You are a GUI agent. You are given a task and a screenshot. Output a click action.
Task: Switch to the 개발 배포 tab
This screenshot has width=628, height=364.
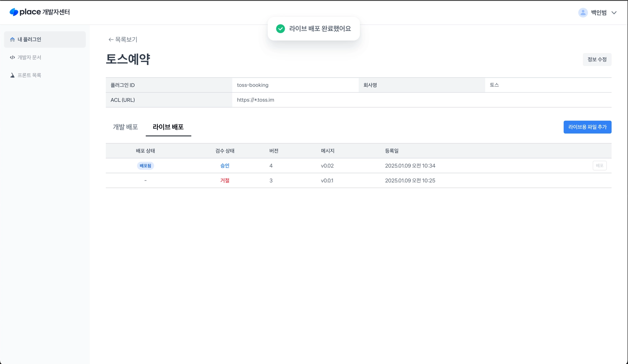pyautogui.click(x=125, y=127)
